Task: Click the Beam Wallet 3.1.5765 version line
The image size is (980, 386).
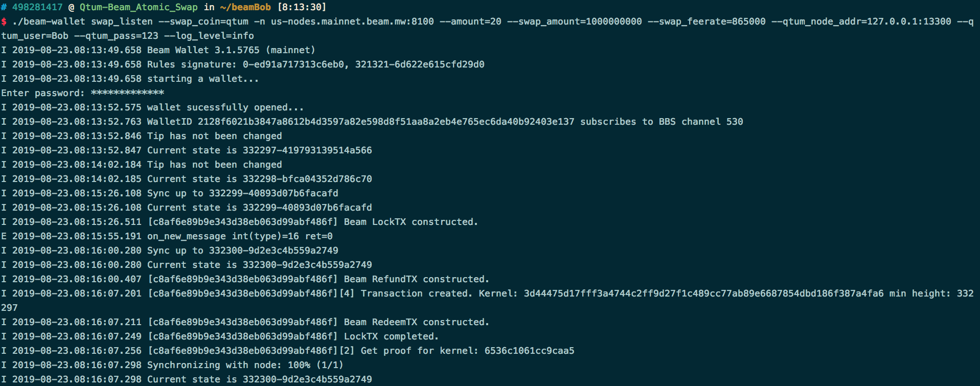Action: click(231, 50)
